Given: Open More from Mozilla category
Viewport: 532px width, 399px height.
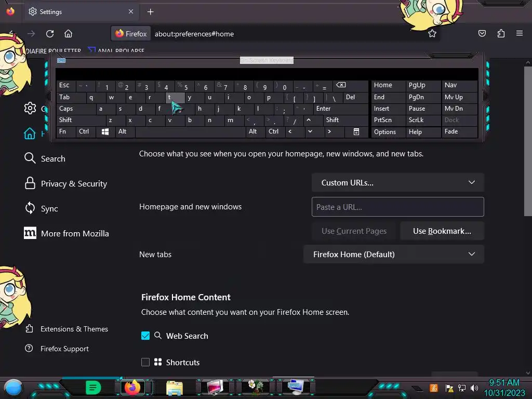Looking at the screenshot, I should pyautogui.click(x=66, y=233).
